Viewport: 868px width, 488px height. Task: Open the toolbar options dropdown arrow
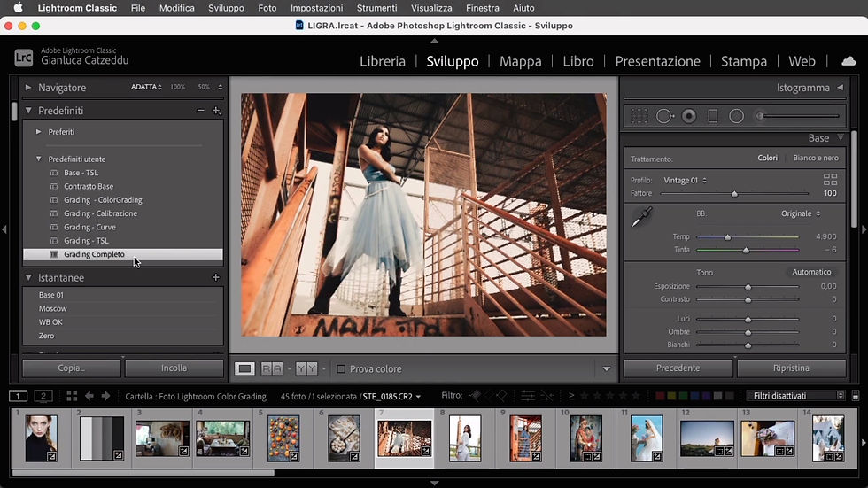(x=607, y=369)
